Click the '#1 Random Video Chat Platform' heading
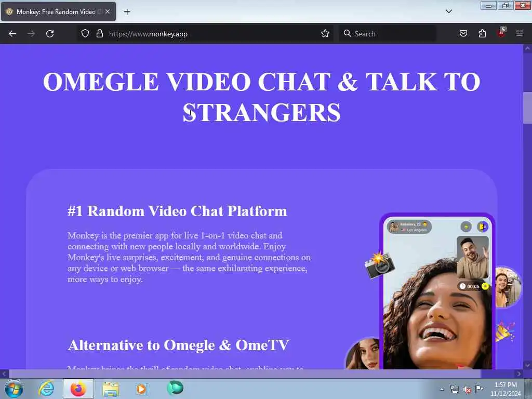 177,211
